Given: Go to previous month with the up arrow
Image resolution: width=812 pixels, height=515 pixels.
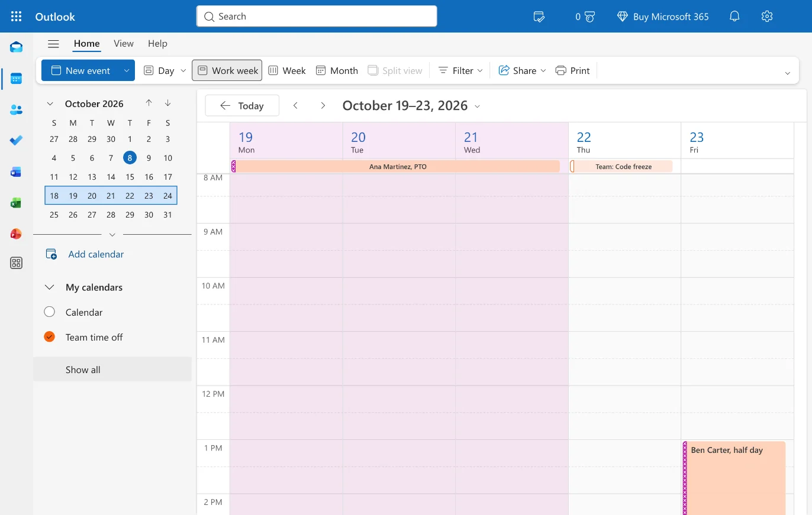Looking at the screenshot, I should pyautogui.click(x=149, y=103).
